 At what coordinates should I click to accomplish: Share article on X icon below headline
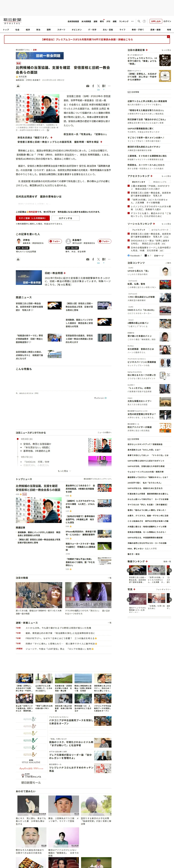pyautogui.click(x=98, y=86)
